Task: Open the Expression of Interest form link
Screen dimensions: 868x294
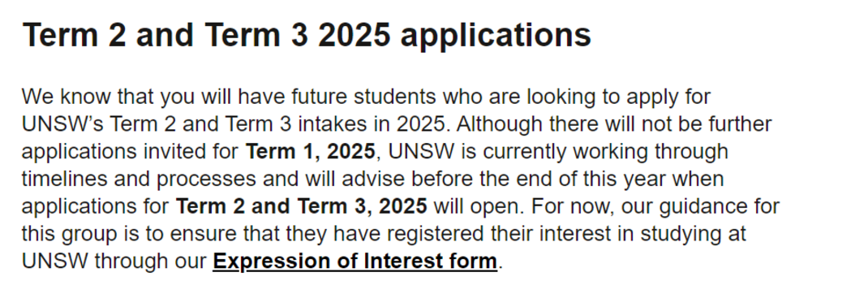Action: 355,261
